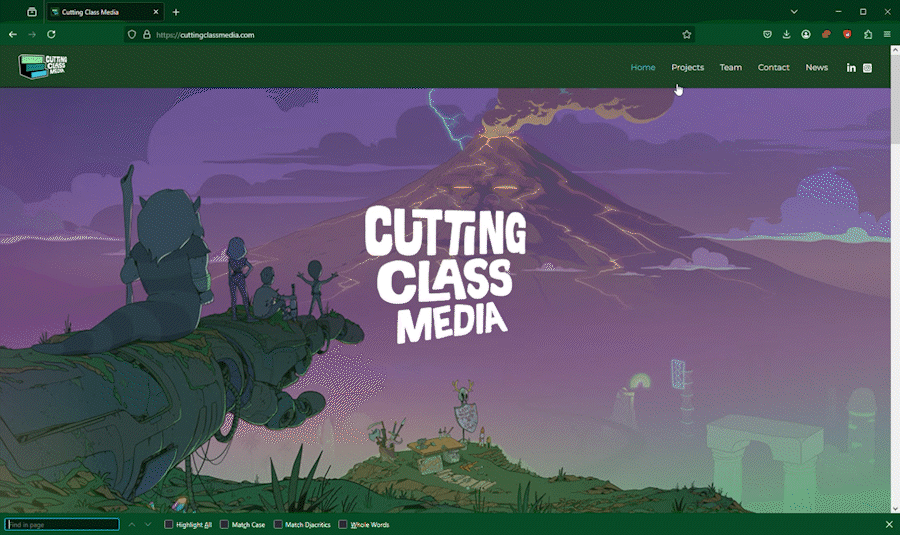
Task: Click the browser Back arrow
Action: coord(13,34)
